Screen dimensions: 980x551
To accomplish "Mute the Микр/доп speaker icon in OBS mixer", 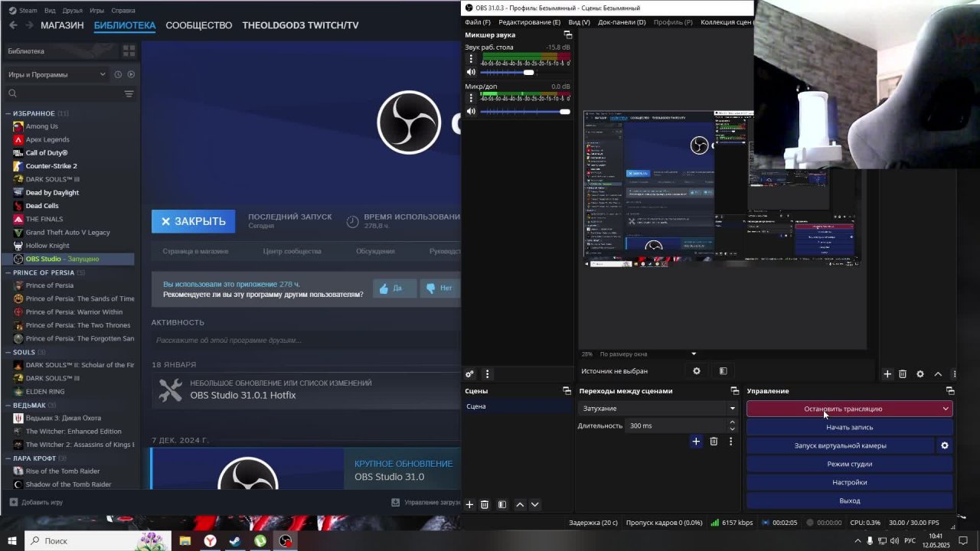I will click(x=471, y=111).
